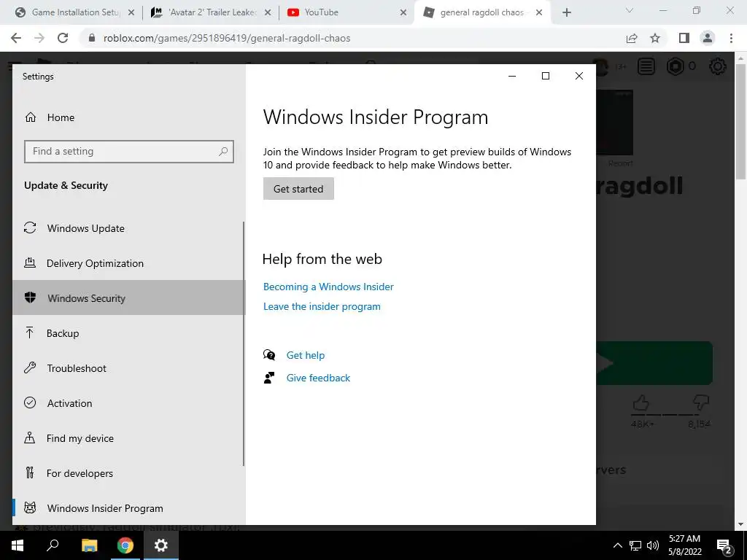Click Roblox settings gear behind Settings window
The width and height of the screenshot is (747, 560).
pos(718,66)
